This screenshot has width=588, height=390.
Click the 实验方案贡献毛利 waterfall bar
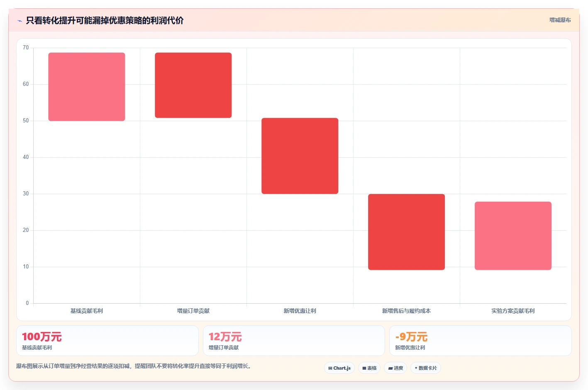click(x=513, y=236)
